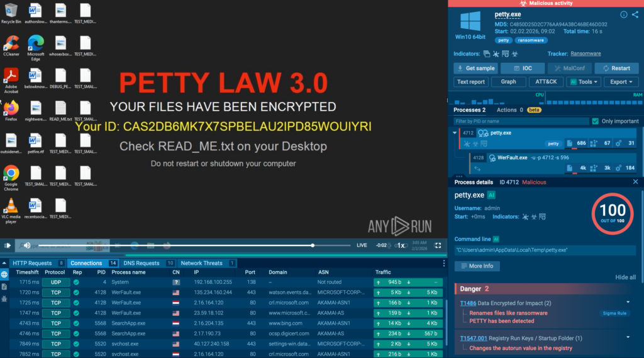The height and width of the screenshot is (358, 644).
Task: Seek using the video progress slider
Action: 195,245
